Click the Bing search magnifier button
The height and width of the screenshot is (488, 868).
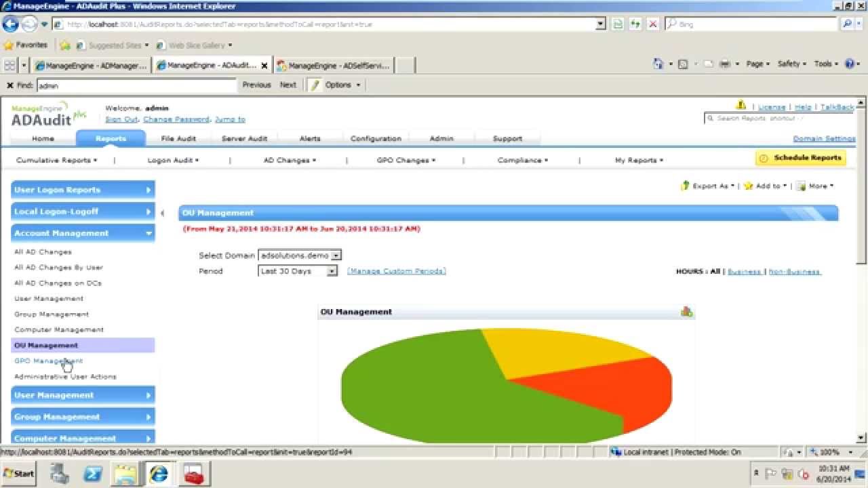click(848, 24)
